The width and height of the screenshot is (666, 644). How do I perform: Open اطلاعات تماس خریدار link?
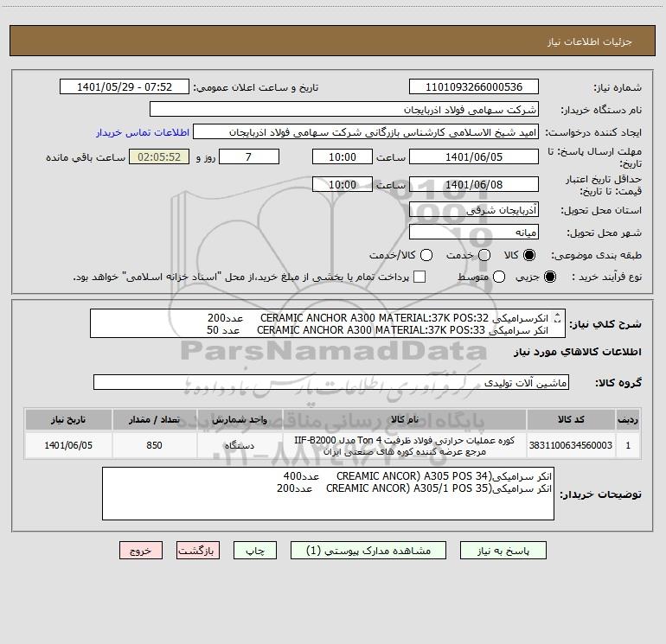coord(143,132)
